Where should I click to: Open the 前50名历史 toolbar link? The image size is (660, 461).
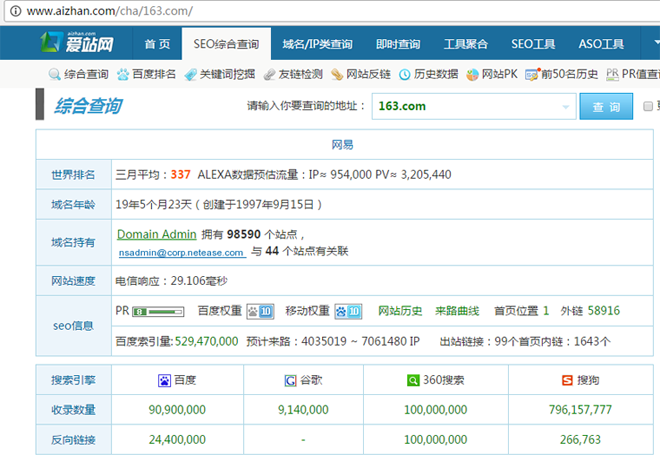(570, 75)
